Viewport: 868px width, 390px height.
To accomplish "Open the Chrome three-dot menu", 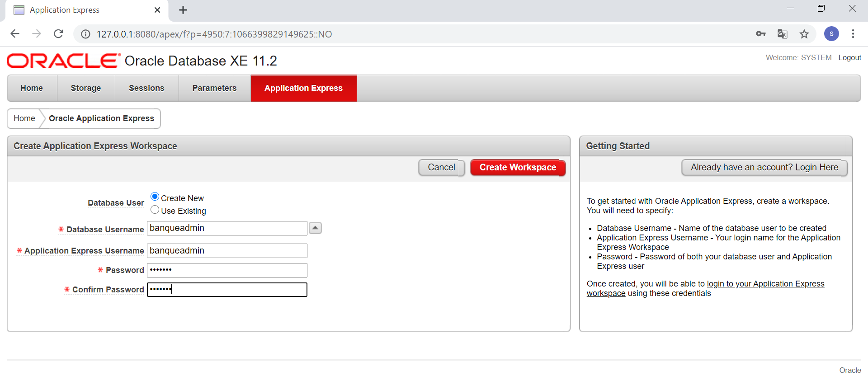I will coord(853,34).
